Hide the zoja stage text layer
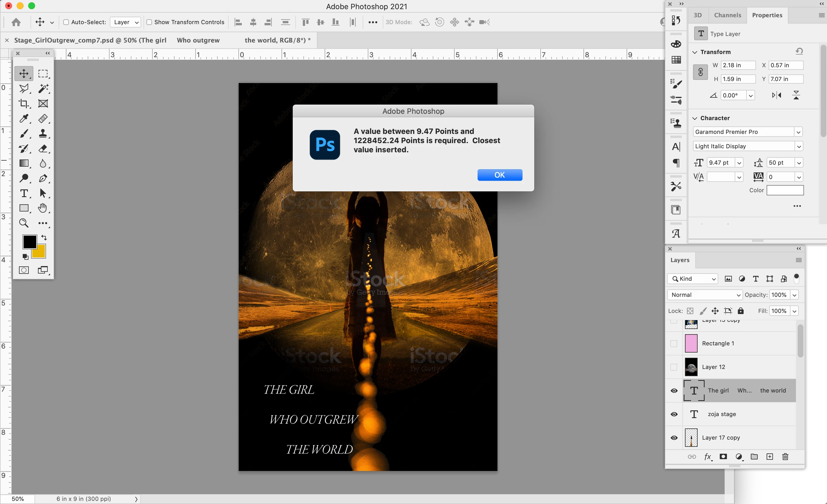This screenshot has height=504, width=827. (674, 414)
